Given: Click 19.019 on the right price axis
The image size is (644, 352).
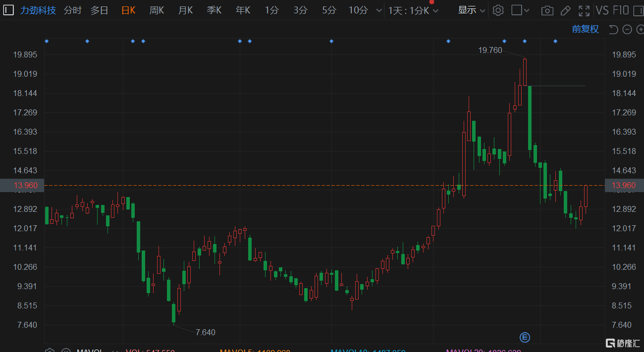Looking at the screenshot, I should coord(624,74).
